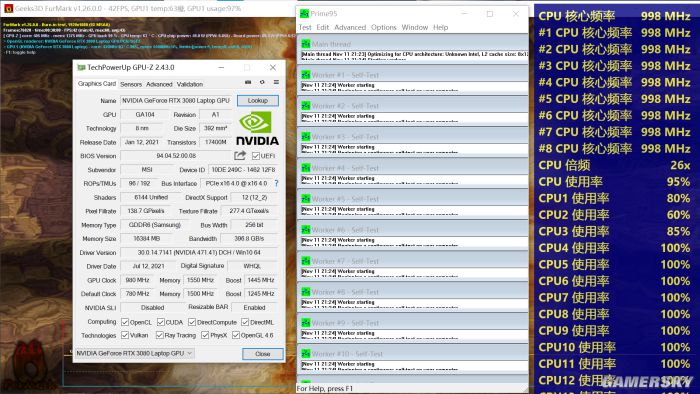Toggle the OpenCL computing checkbox

125,322
